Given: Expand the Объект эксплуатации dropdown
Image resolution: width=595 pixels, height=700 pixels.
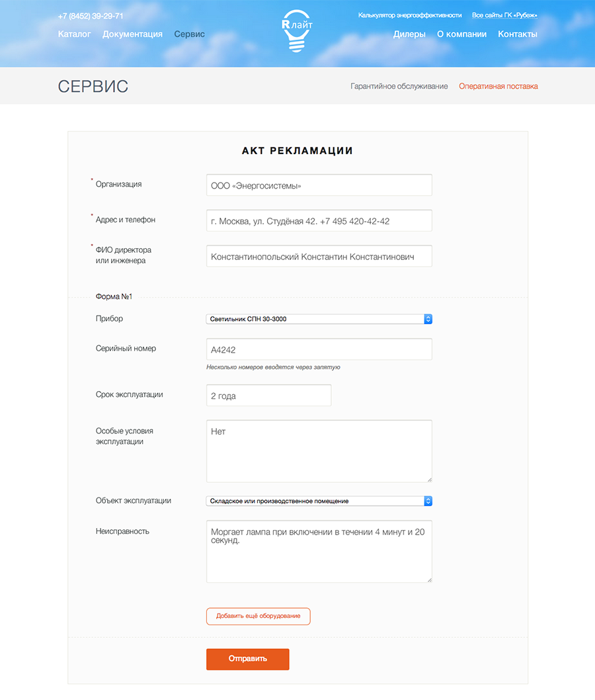Looking at the screenshot, I should point(319,501).
